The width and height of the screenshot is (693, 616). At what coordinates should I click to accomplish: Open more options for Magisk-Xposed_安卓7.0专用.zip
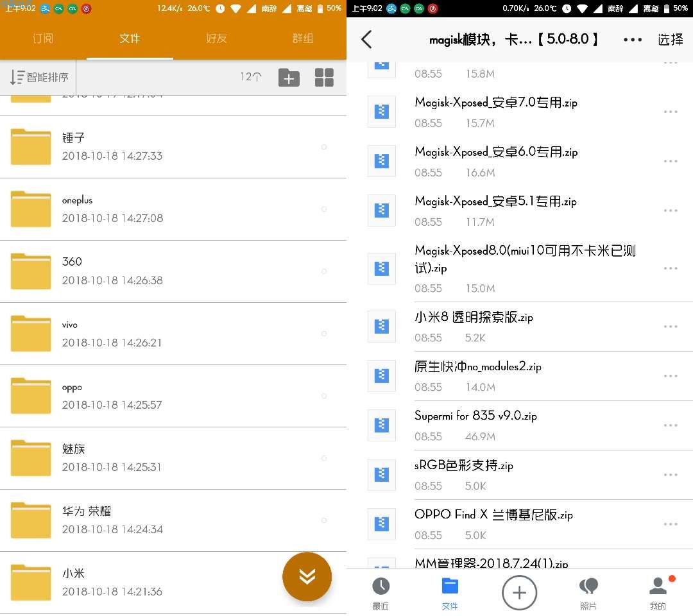point(671,112)
